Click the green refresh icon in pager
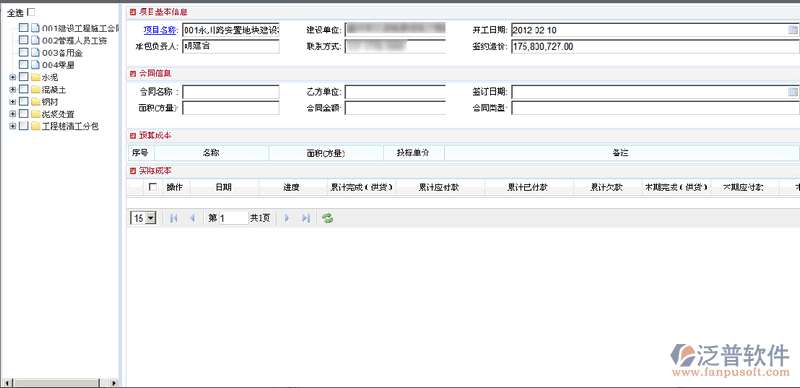800x388 pixels. [328, 219]
